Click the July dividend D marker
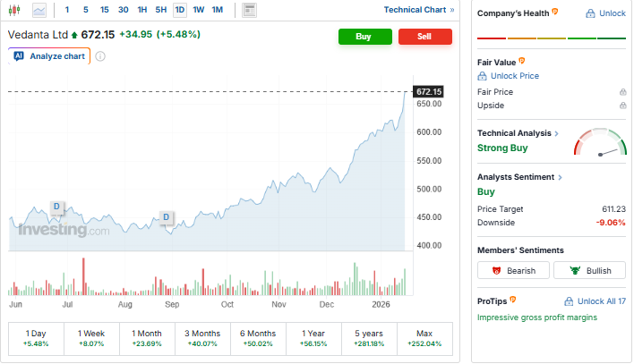634x364 pixels. (56, 207)
